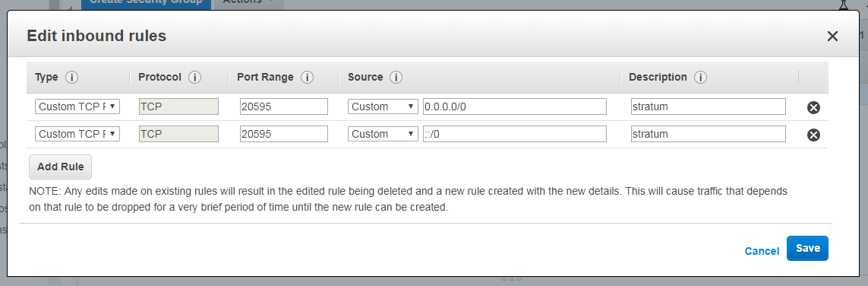Click TCP protocol field of the 0.0.0.0/0 rule
868x286 pixels.
point(178,106)
